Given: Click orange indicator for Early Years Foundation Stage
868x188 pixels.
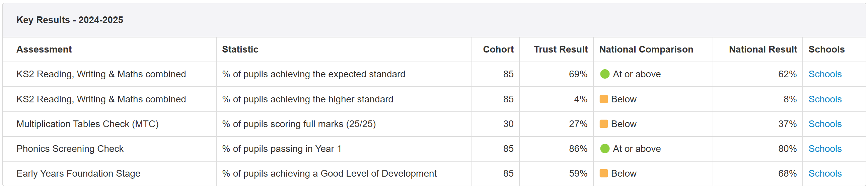Looking at the screenshot, I should 603,173.
